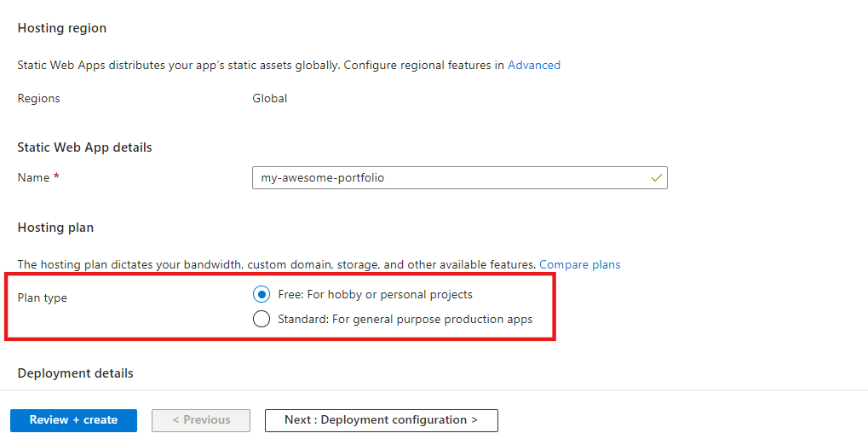Click the Deployment details heading
This screenshot has height=439, width=868.
coord(75,373)
